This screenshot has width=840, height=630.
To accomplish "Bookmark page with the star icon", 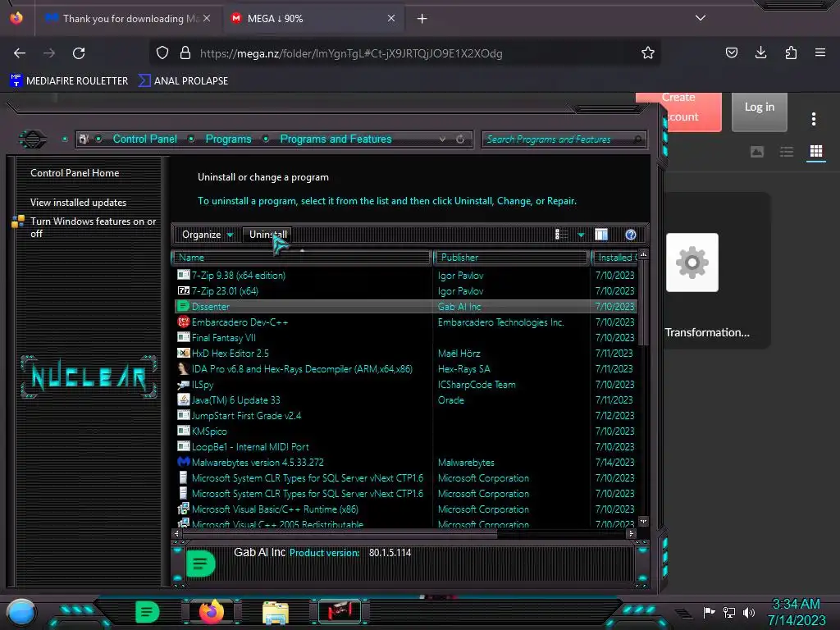I will (x=648, y=52).
